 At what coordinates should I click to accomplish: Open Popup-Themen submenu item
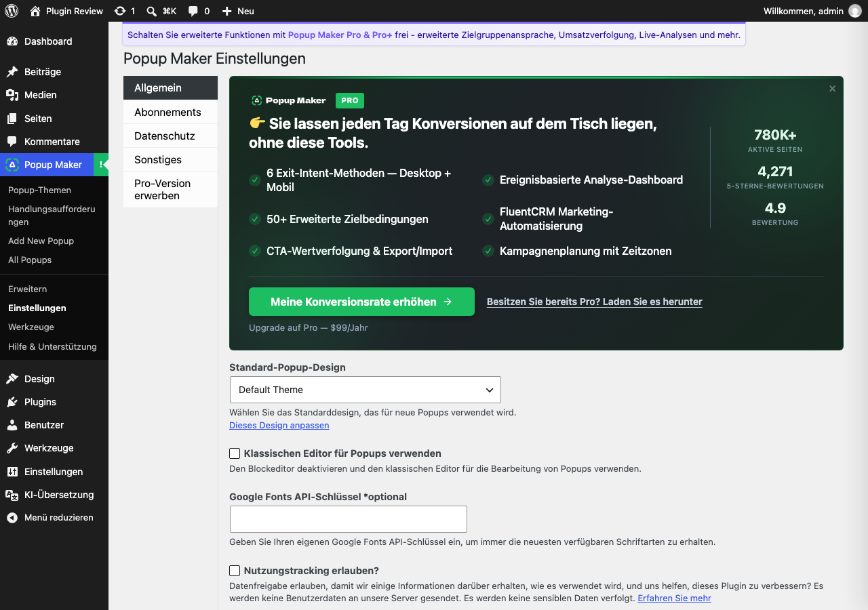point(39,190)
